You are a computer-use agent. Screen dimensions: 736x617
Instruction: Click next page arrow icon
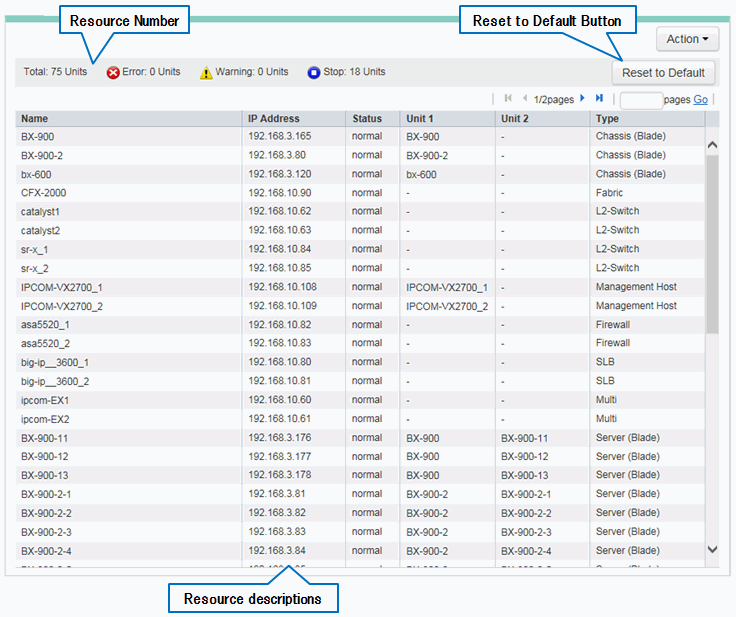(583, 98)
